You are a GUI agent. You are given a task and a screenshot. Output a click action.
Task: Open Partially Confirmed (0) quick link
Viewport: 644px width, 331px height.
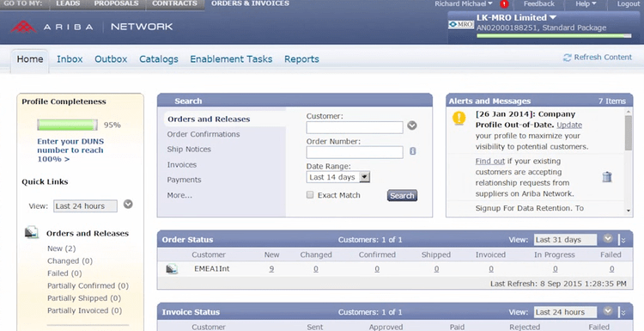tap(88, 285)
